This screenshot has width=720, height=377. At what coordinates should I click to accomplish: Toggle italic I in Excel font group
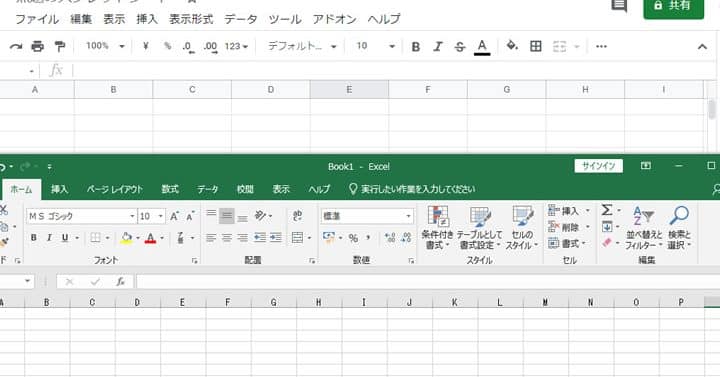pos(49,237)
